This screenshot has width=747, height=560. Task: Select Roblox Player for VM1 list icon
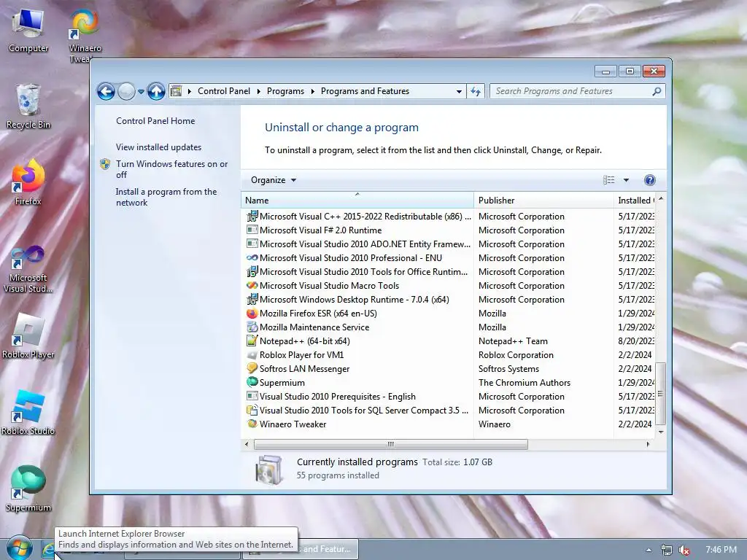pos(252,355)
